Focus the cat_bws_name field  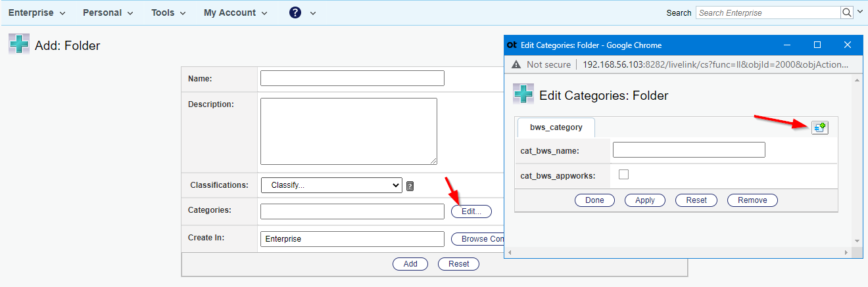[689, 150]
